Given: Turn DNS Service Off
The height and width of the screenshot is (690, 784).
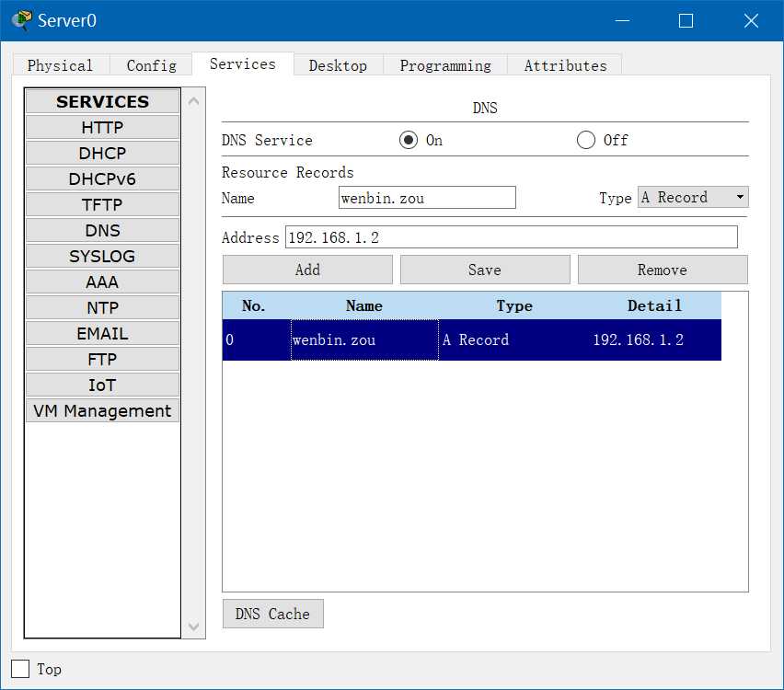Looking at the screenshot, I should click(x=586, y=140).
